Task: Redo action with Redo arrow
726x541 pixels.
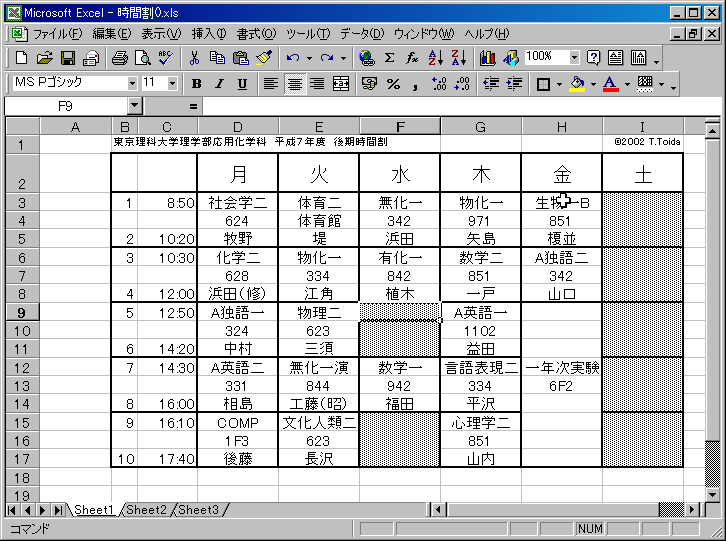Action: (x=327, y=58)
